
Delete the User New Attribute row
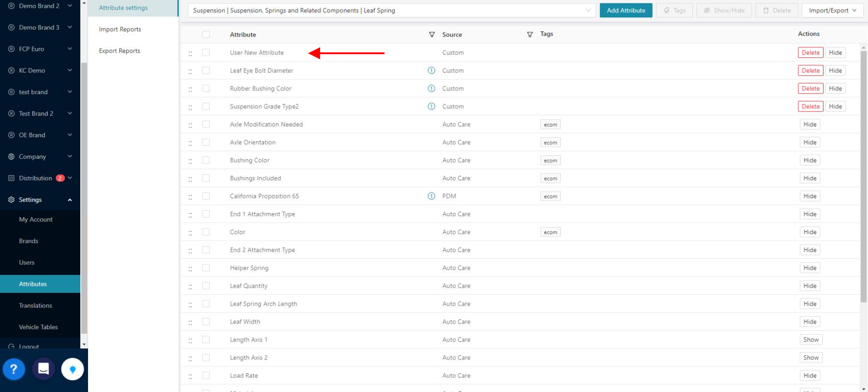click(x=810, y=52)
